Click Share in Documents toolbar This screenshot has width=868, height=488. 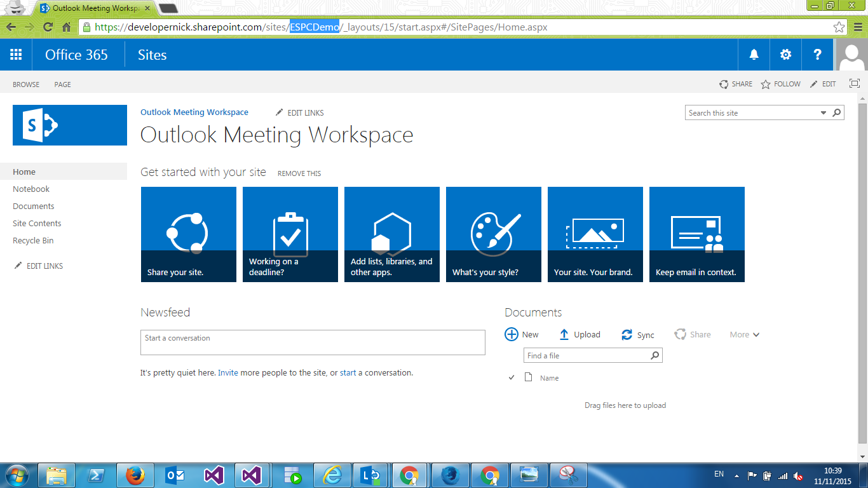pos(693,334)
